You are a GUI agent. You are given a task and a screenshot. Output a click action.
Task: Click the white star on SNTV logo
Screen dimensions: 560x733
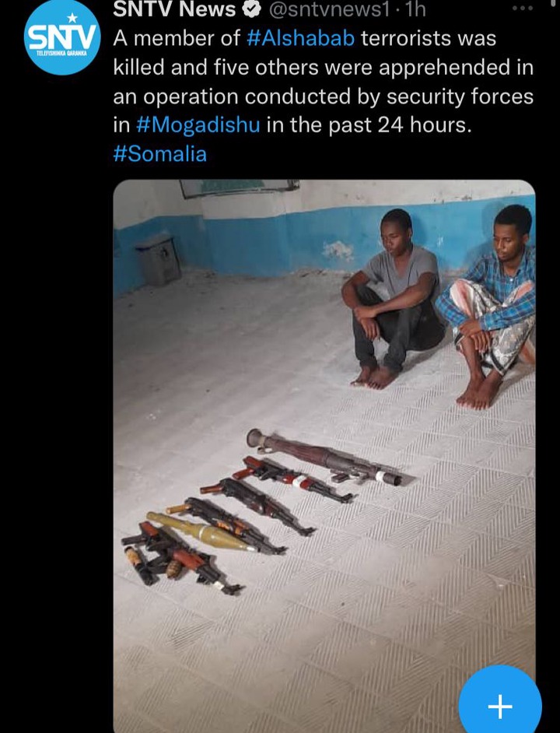coord(72,17)
